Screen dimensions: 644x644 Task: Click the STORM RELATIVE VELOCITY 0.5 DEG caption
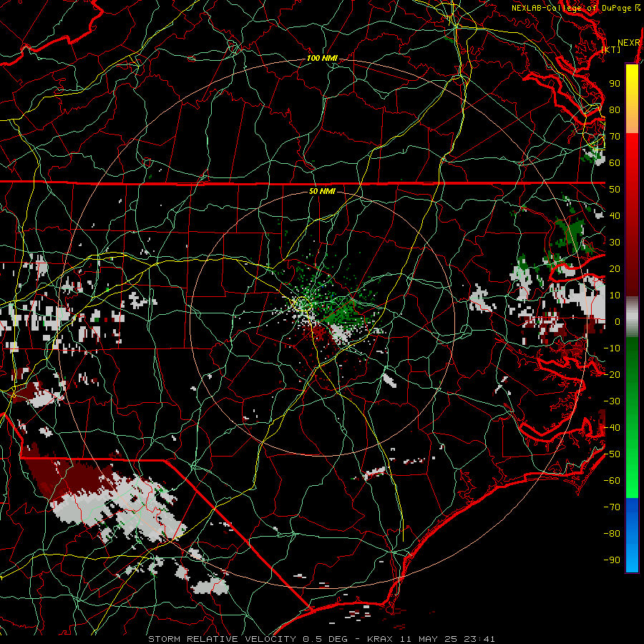click(x=248, y=639)
